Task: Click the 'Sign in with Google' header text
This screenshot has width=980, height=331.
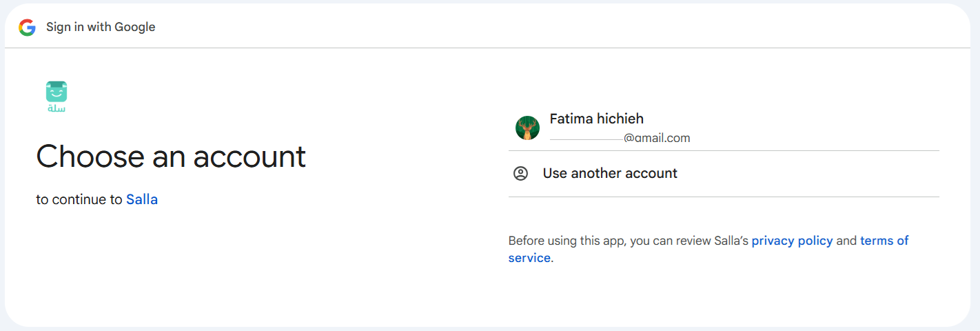Action: [x=101, y=28]
